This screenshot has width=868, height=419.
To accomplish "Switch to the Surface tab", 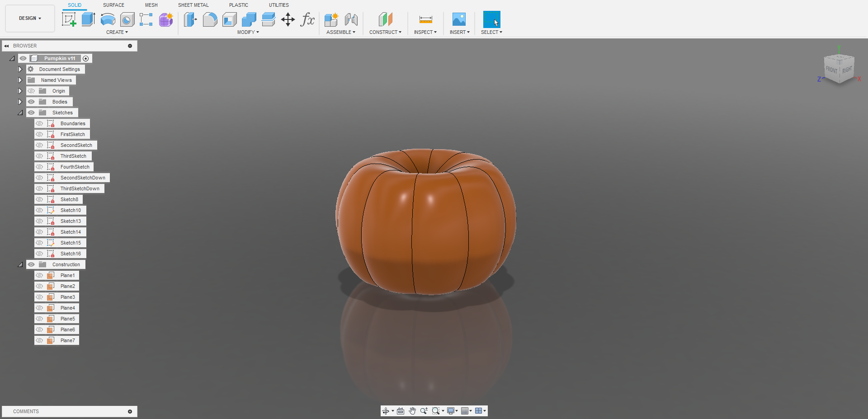I will (113, 5).
